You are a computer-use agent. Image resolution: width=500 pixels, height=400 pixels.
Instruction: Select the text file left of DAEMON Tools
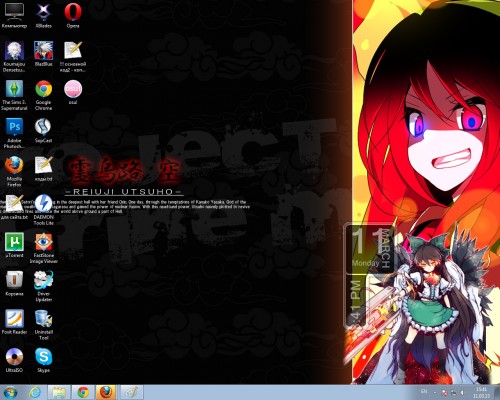[x=14, y=207]
